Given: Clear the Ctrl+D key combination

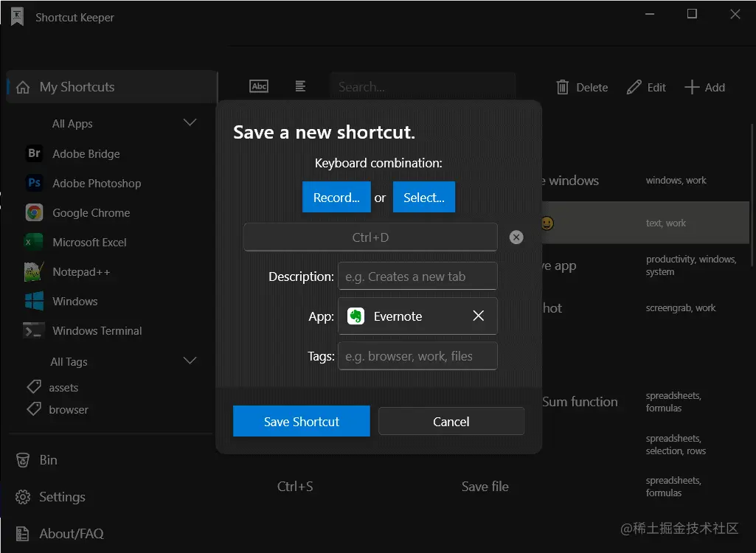Looking at the screenshot, I should click(x=516, y=237).
